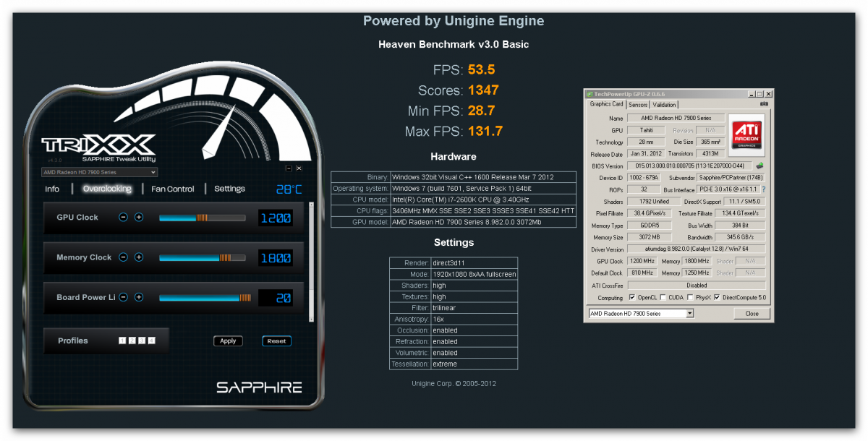The width and height of the screenshot is (868, 441).
Task: Click the GPU-Z title bar app icon
Action: [x=590, y=94]
